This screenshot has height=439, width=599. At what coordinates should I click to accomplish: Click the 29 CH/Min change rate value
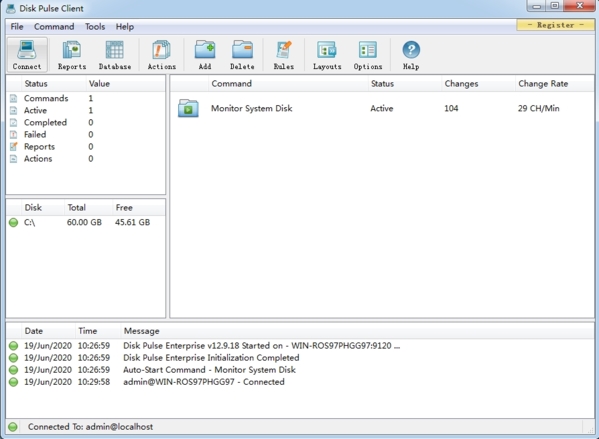(x=539, y=109)
